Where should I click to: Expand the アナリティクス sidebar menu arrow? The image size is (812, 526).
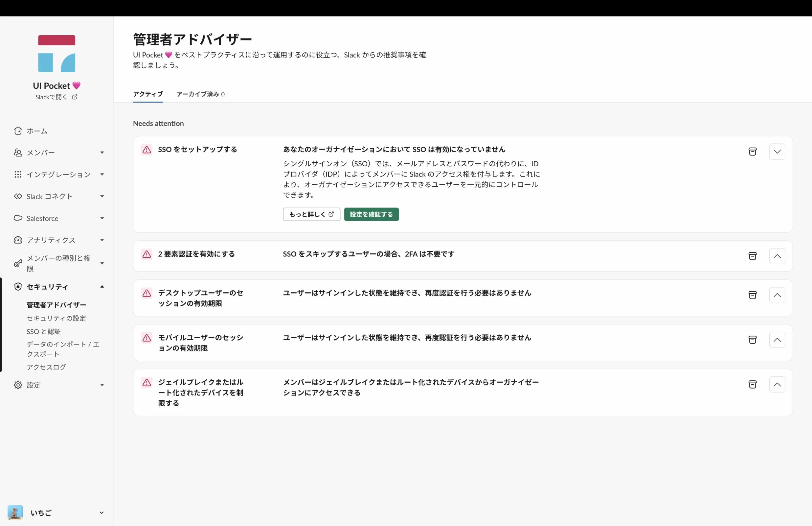click(102, 240)
